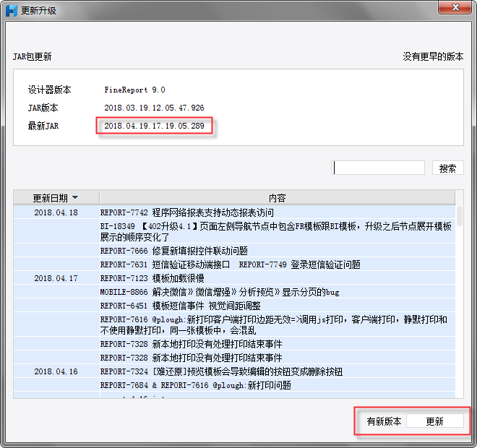Click the 内容 column header
477x448 pixels.
click(277, 198)
